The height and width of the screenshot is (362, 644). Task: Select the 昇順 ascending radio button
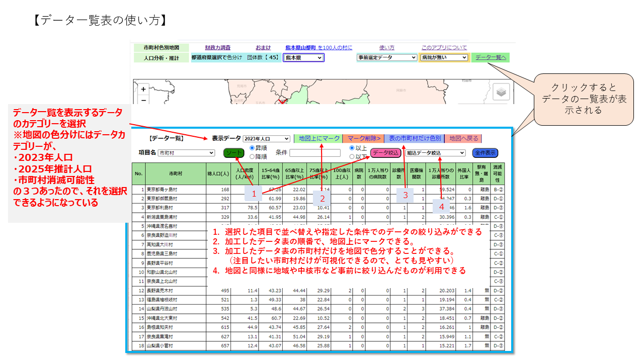(253, 148)
